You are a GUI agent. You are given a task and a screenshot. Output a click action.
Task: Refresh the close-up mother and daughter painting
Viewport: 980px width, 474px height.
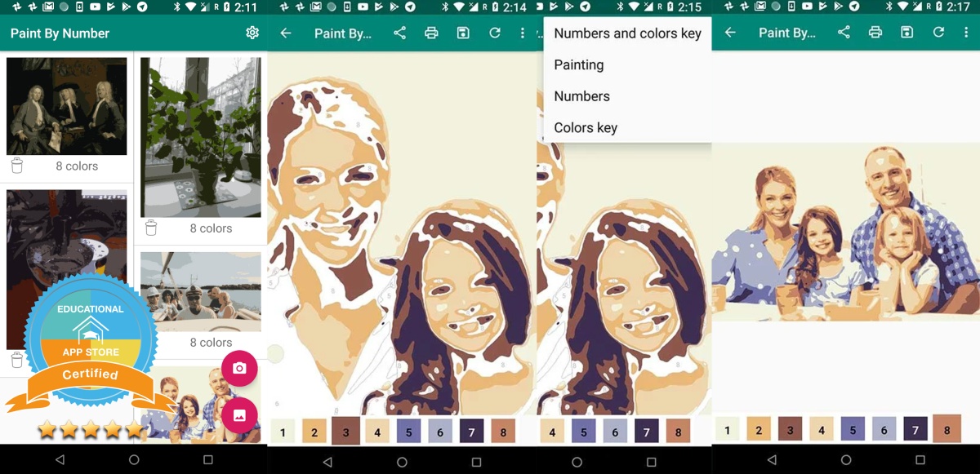point(494,33)
